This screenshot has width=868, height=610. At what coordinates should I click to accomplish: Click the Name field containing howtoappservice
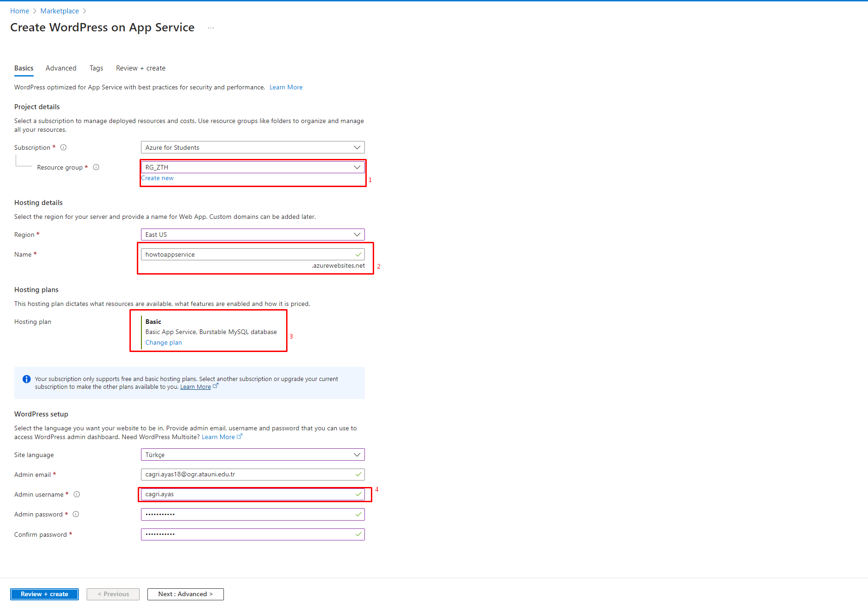[249, 254]
